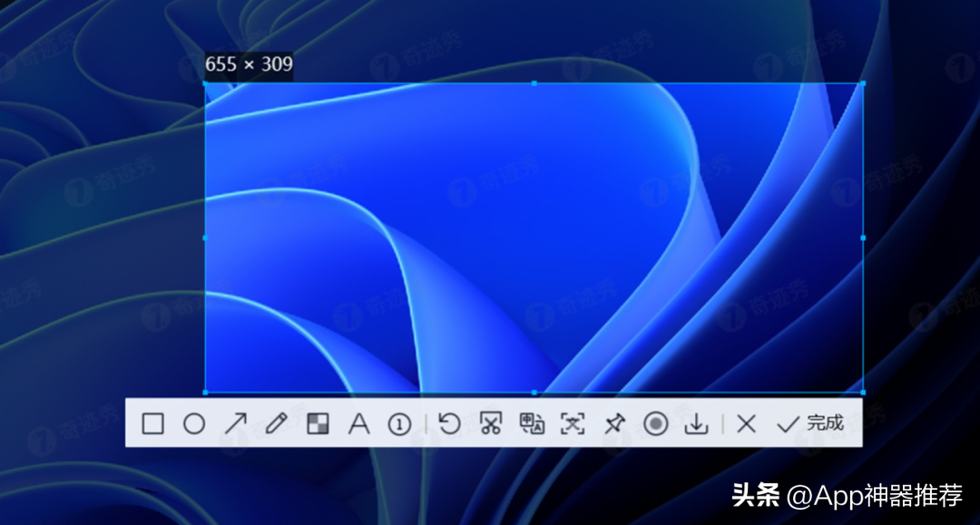Click the scissors screenshot icon
Image resolution: width=980 pixels, height=525 pixels.
(x=491, y=423)
